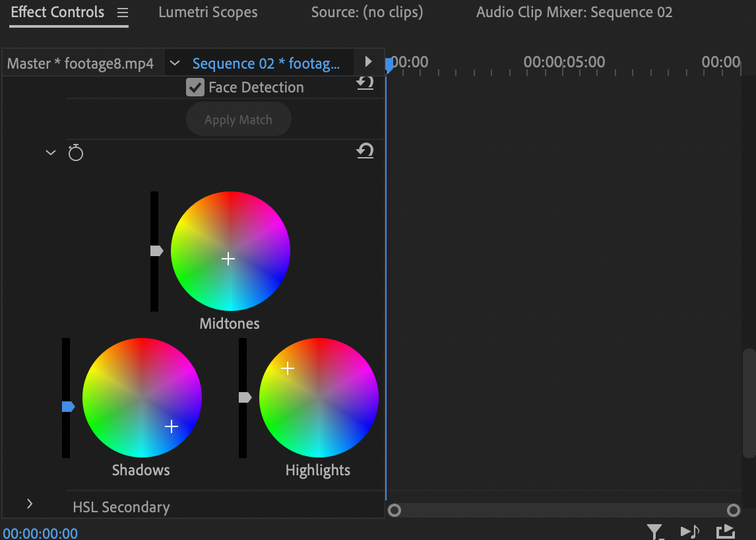Reset the color wheels parameter
The height and width of the screenshot is (540, 756).
point(365,152)
